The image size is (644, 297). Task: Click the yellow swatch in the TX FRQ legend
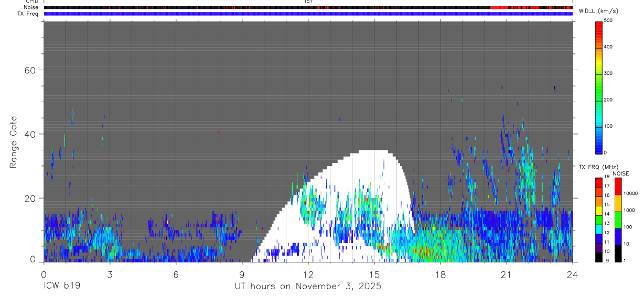[x=598, y=210]
